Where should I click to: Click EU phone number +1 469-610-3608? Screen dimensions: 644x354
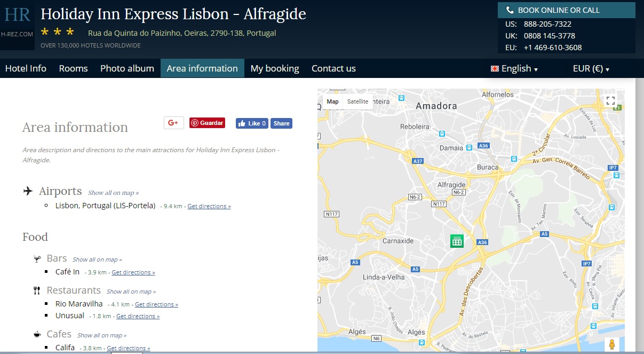click(x=553, y=48)
